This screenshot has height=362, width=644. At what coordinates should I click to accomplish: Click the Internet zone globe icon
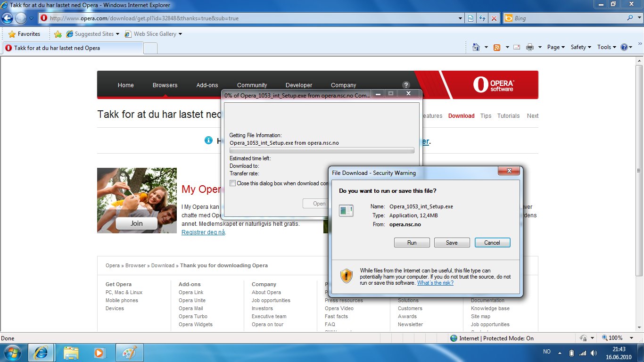point(454,338)
